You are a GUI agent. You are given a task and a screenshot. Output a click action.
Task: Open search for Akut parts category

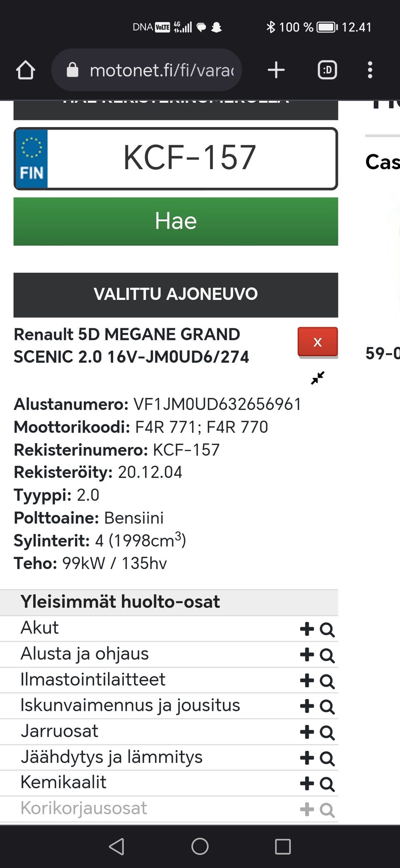click(x=327, y=630)
